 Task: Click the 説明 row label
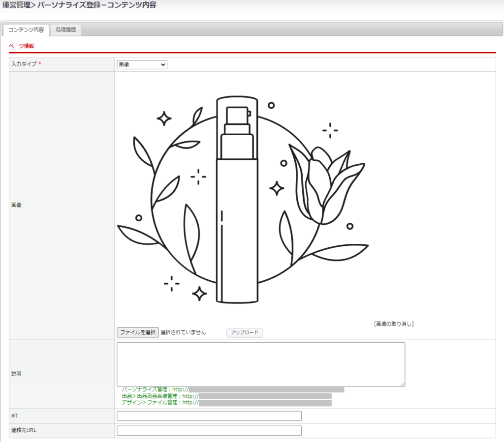click(x=16, y=374)
